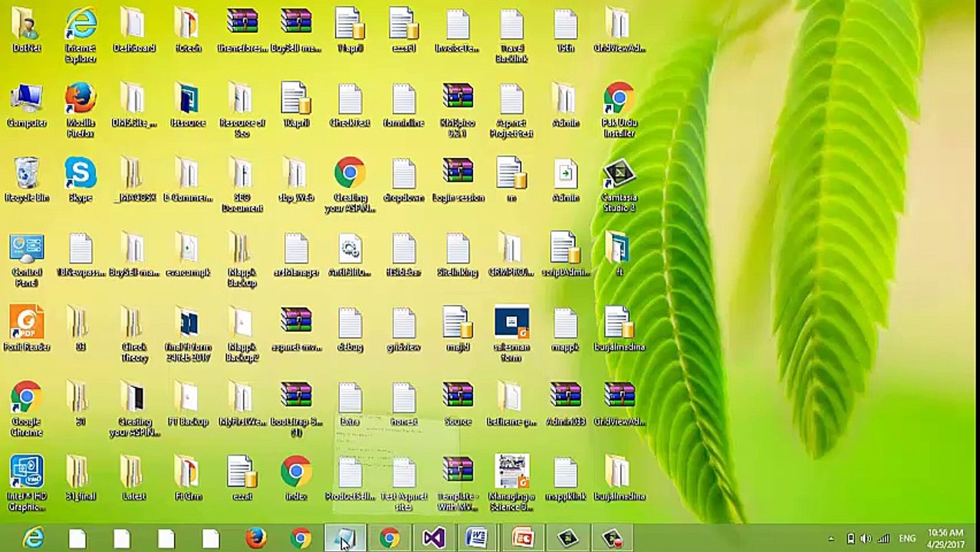The height and width of the screenshot is (552, 980).
Task: Click the Firefox icon in the taskbar
Action: coord(255,538)
